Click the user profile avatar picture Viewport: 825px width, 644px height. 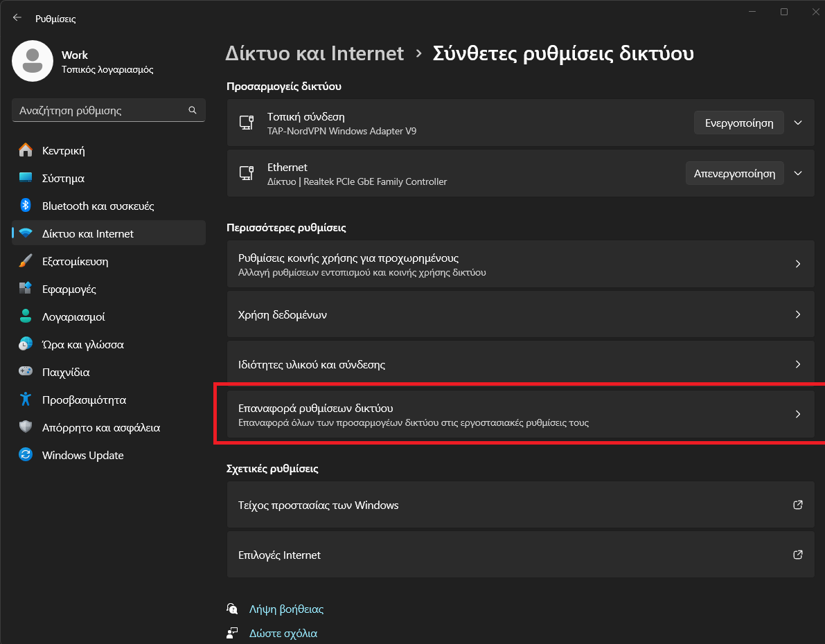coord(33,61)
